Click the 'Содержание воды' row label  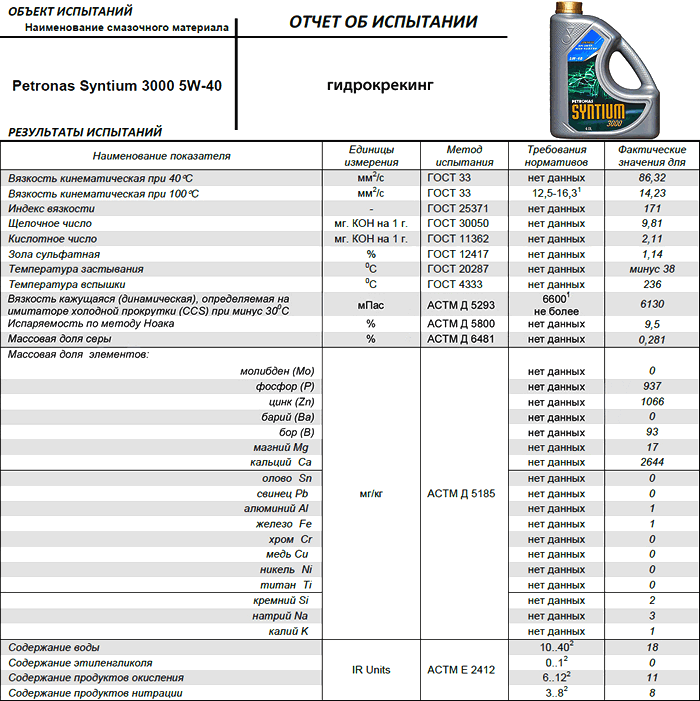54,647
